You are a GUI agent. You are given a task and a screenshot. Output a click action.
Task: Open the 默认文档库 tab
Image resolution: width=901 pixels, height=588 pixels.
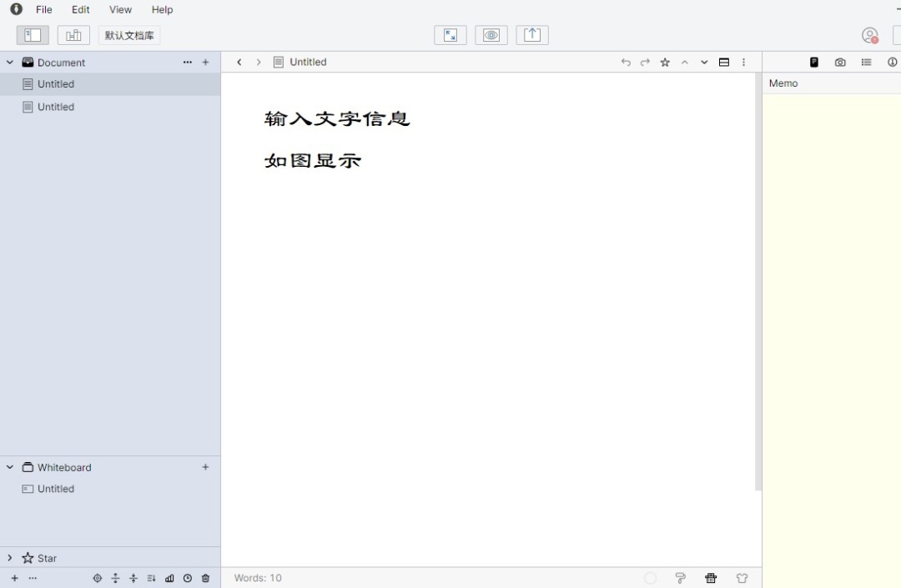click(128, 35)
